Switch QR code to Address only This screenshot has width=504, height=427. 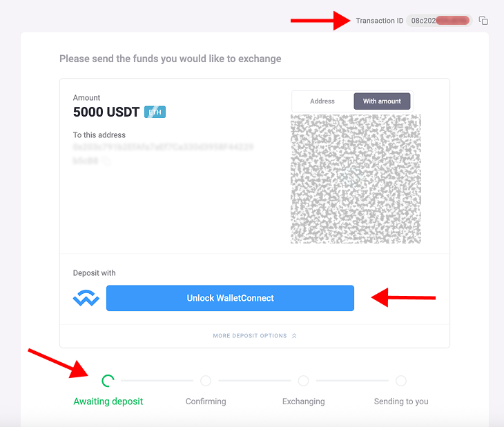(x=322, y=101)
